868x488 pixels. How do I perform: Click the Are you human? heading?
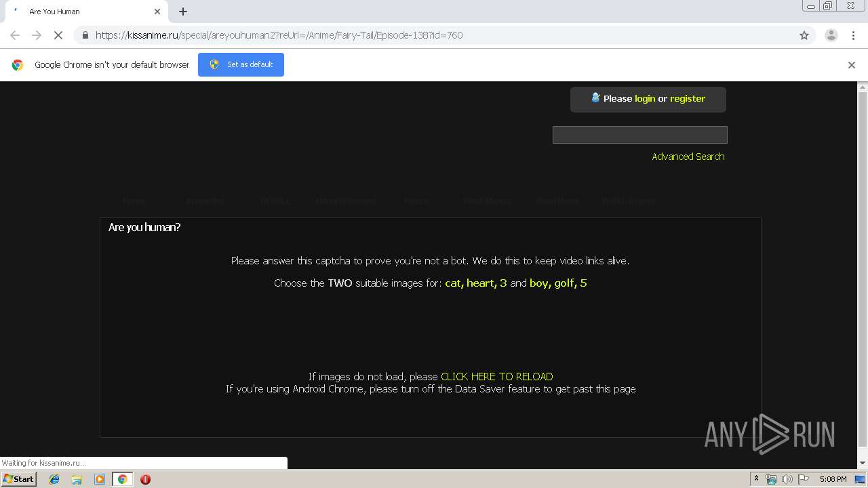[144, 227]
